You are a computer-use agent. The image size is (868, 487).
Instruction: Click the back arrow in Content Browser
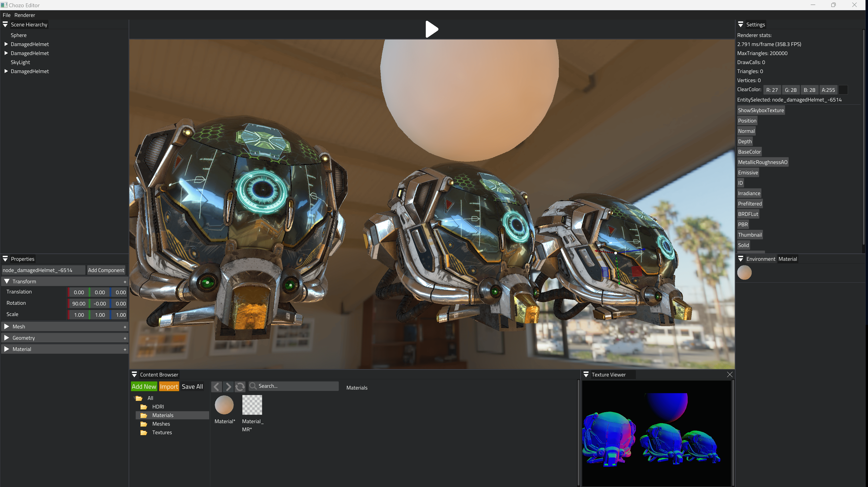click(x=217, y=386)
